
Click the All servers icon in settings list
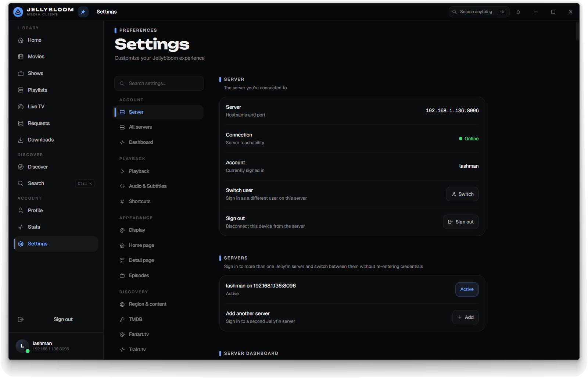(122, 128)
